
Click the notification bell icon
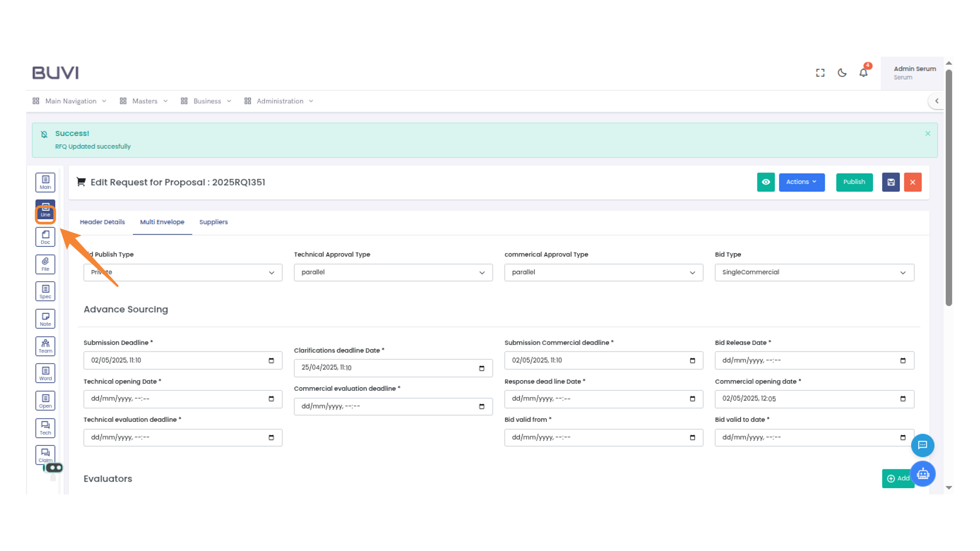click(x=863, y=73)
